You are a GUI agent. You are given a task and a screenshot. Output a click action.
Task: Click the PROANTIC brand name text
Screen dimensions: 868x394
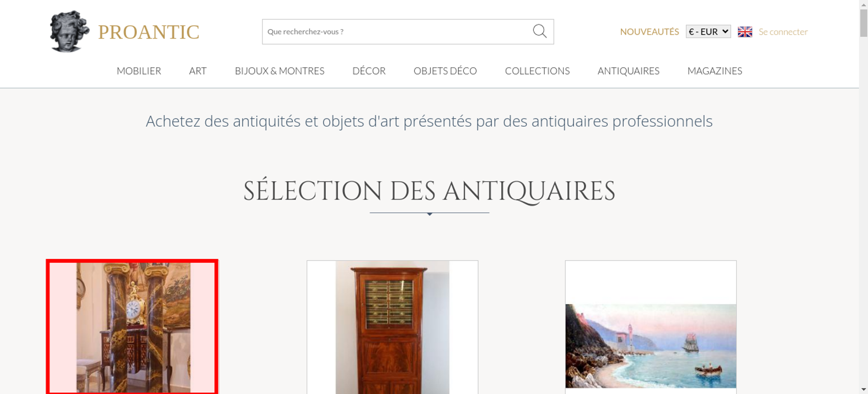point(148,32)
